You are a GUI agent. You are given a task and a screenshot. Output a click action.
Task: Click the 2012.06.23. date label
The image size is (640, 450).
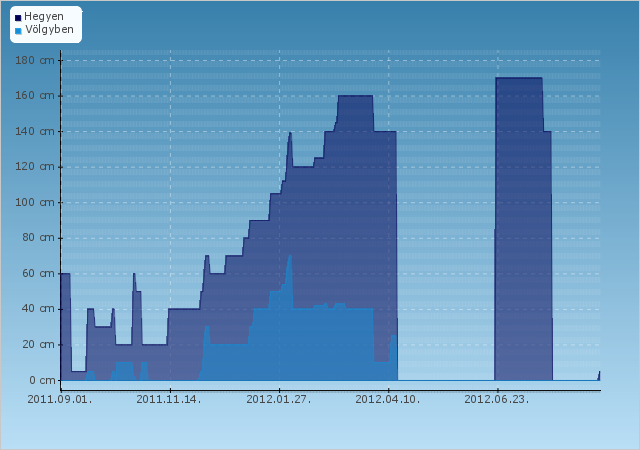point(497,399)
